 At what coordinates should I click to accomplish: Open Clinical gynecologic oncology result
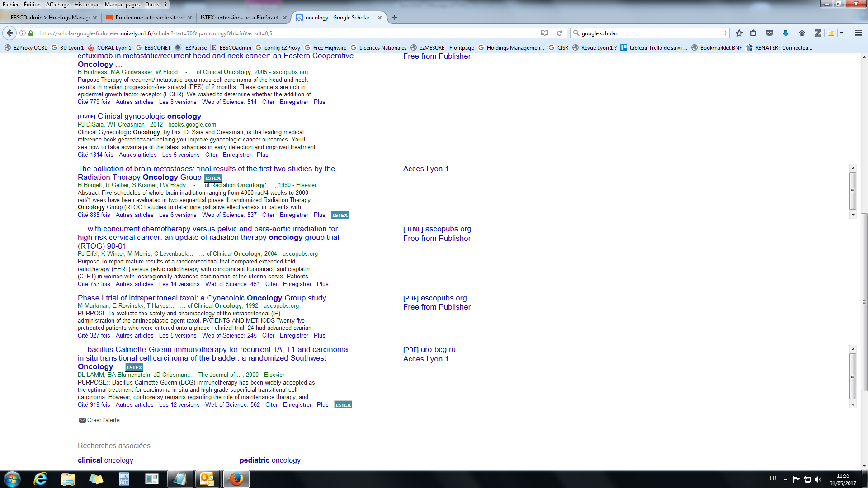149,117
